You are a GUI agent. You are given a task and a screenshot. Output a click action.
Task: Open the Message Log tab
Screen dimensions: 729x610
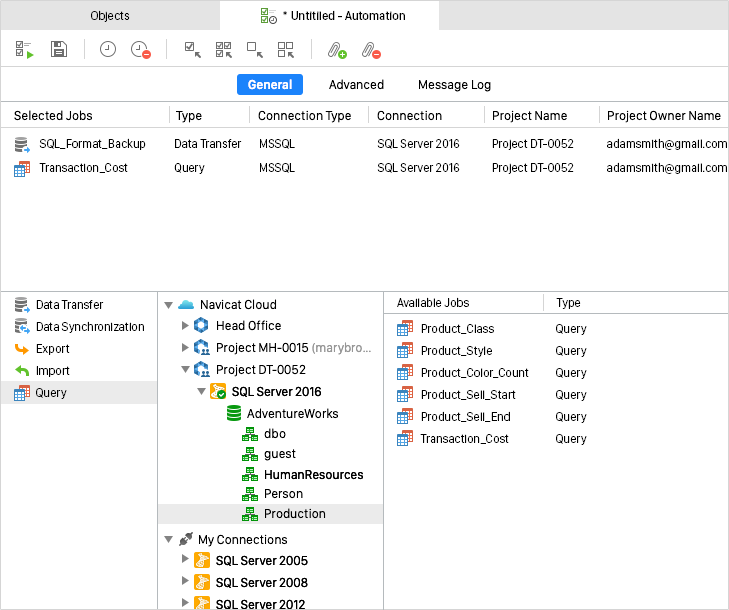454,85
